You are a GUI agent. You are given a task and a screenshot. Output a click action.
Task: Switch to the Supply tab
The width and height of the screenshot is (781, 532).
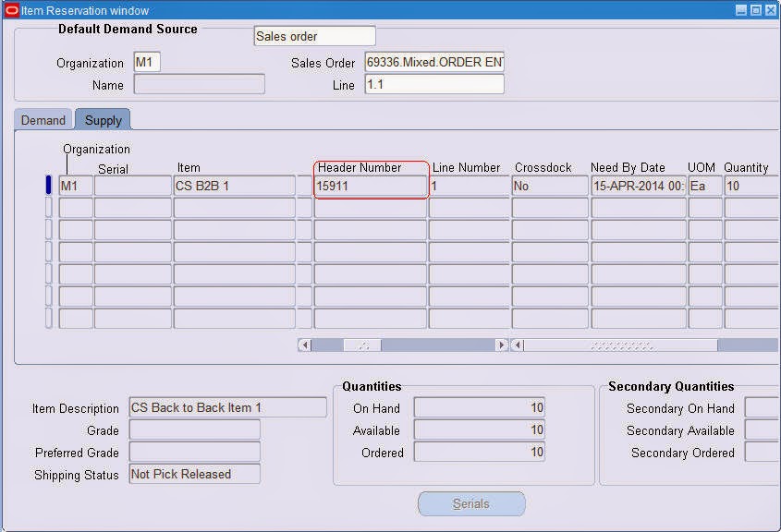(x=102, y=119)
